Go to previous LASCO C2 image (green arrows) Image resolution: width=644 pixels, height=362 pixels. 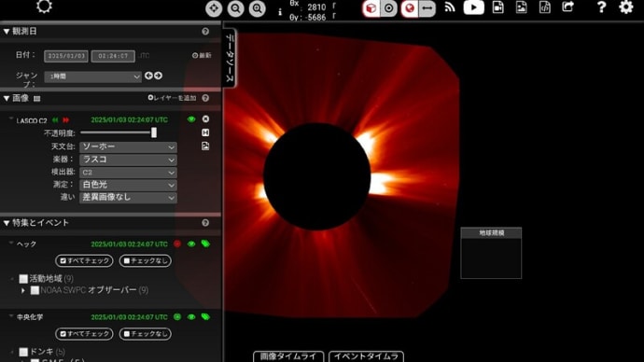pyautogui.click(x=55, y=120)
